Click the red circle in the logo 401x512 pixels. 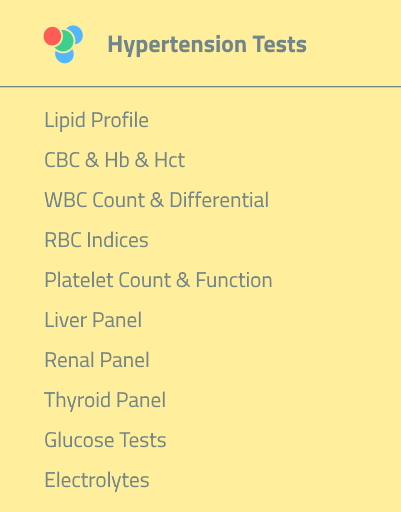click(x=52, y=36)
